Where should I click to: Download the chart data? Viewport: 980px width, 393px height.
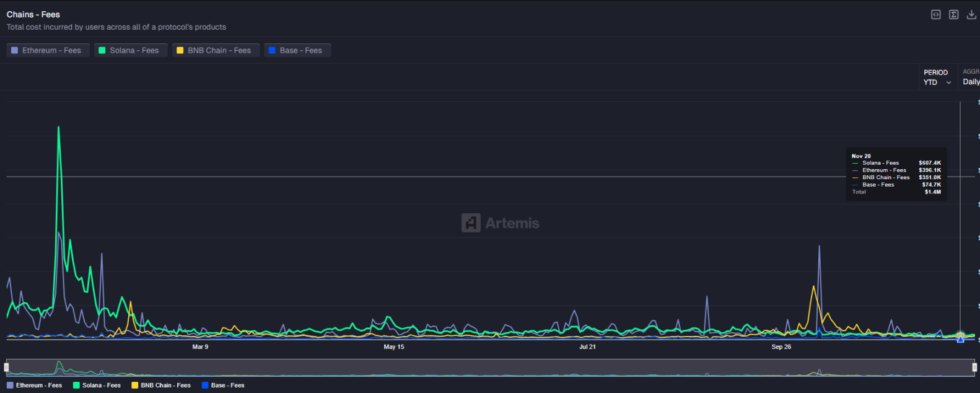971,14
